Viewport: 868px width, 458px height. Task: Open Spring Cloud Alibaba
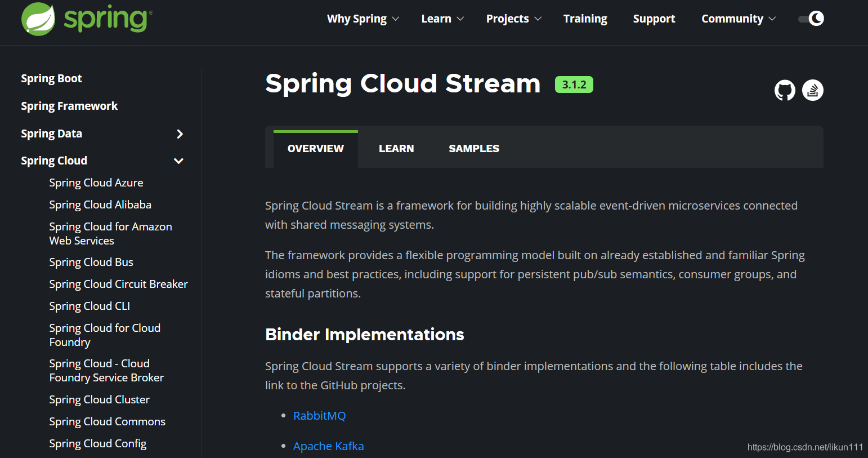pyautogui.click(x=100, y=204)
